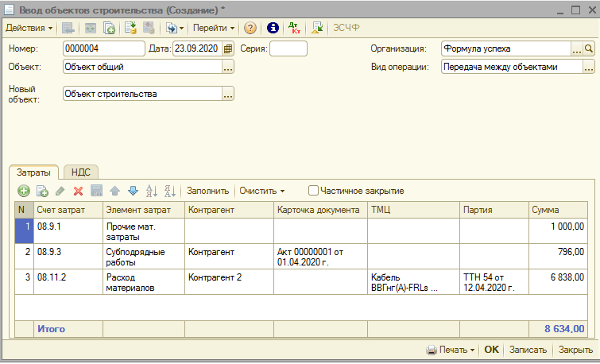Screen dimensions: 600x364
Task: Click the Заполнить button
Action: pyautogui.click(x=208, y=191)
